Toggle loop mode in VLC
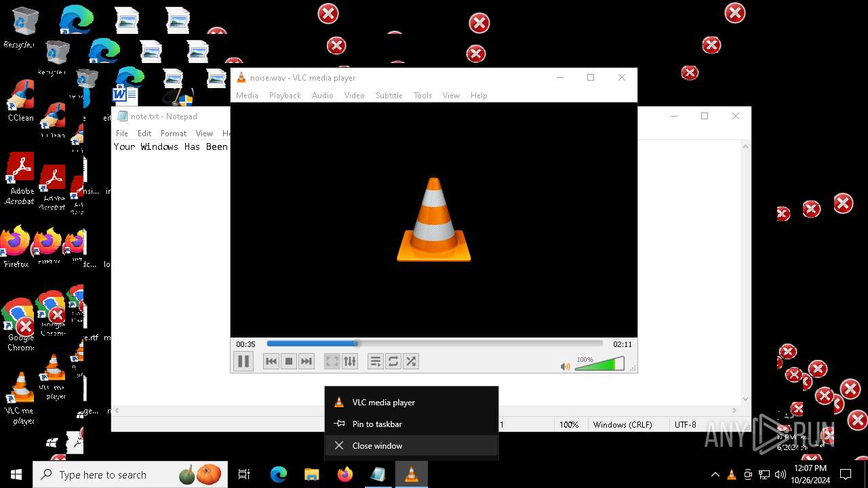The image size is (868, 488). pos(393,361)
